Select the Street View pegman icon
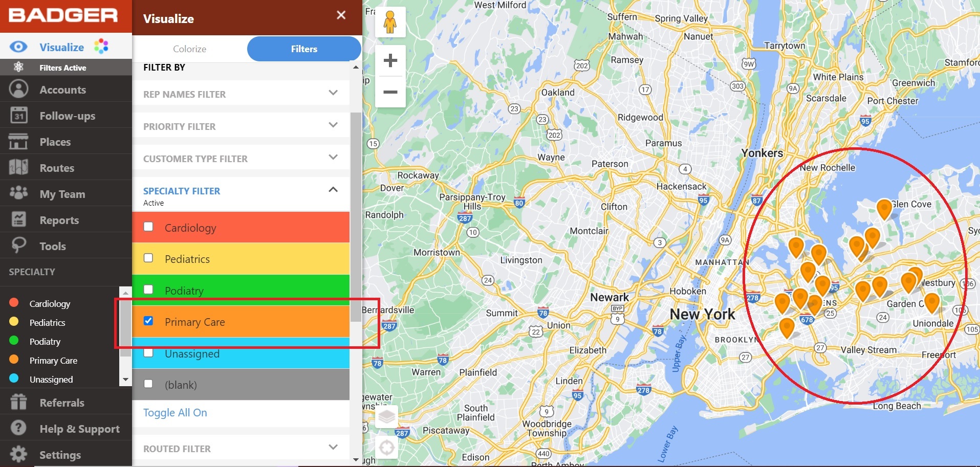This screenshot has width=980, height=467. click(x=390, y=22)
